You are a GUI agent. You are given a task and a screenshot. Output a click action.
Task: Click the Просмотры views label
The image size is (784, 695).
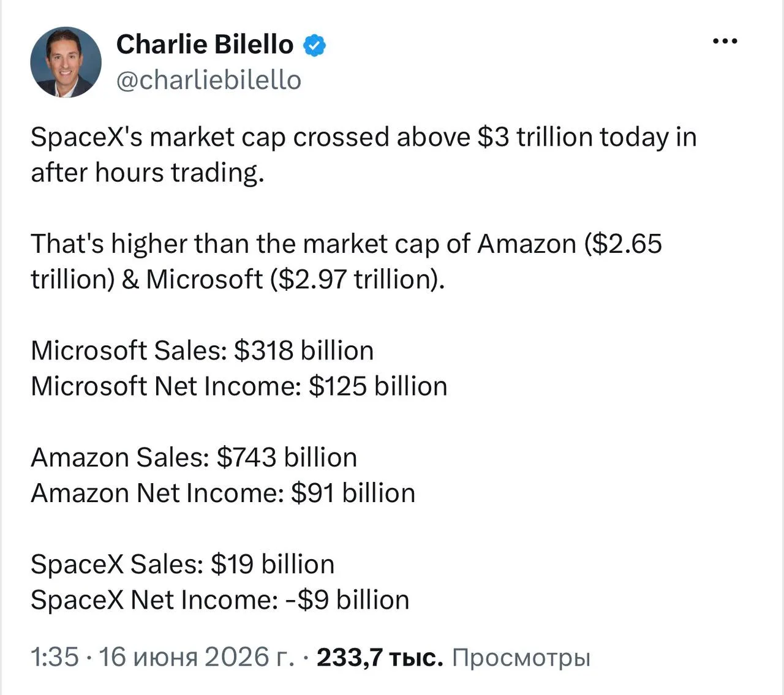point(521,658)
